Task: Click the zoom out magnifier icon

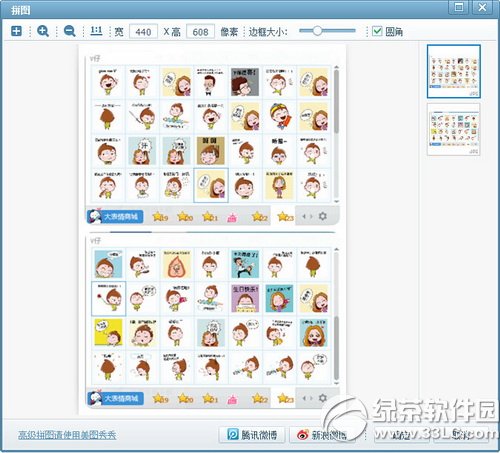Action: pyautogui.click(x=70, y=31)
